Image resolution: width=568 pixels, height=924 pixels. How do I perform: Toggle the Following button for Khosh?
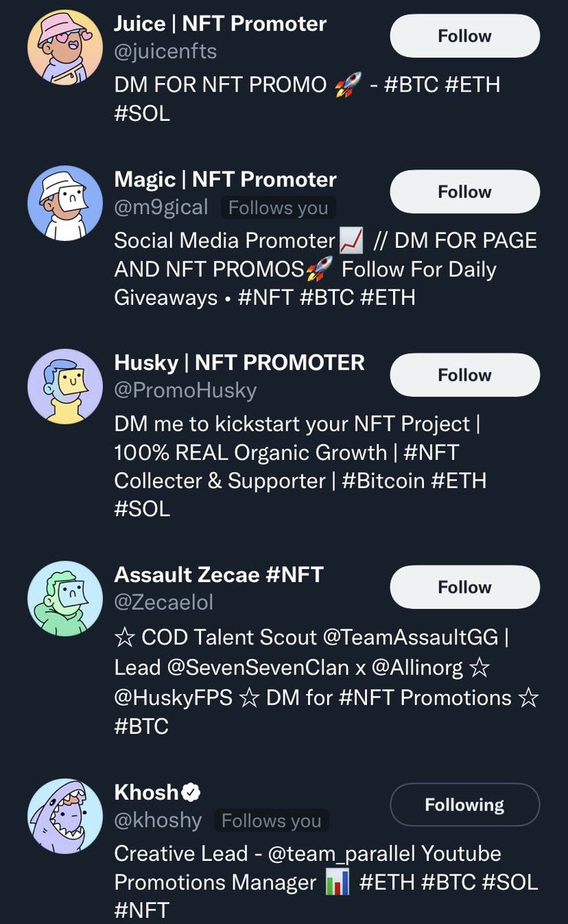tap(464, 805)
